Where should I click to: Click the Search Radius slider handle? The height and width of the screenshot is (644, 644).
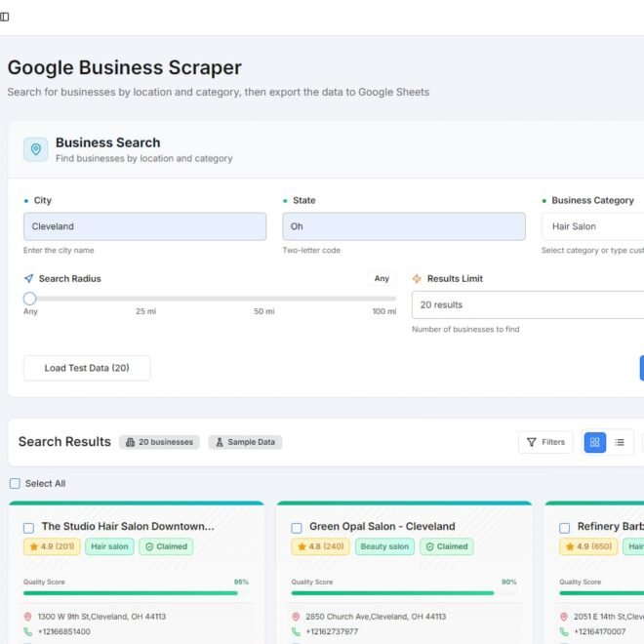point(29,299)
